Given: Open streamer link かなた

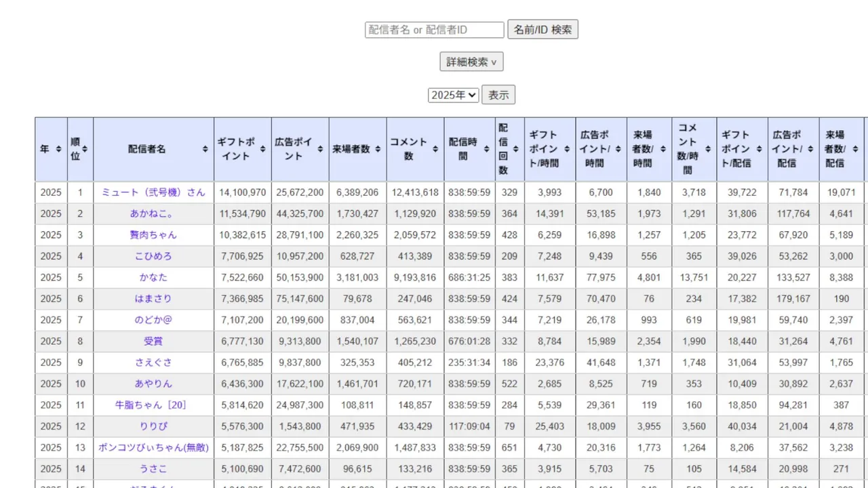Looking at the screenshot, I should (153, 277).
